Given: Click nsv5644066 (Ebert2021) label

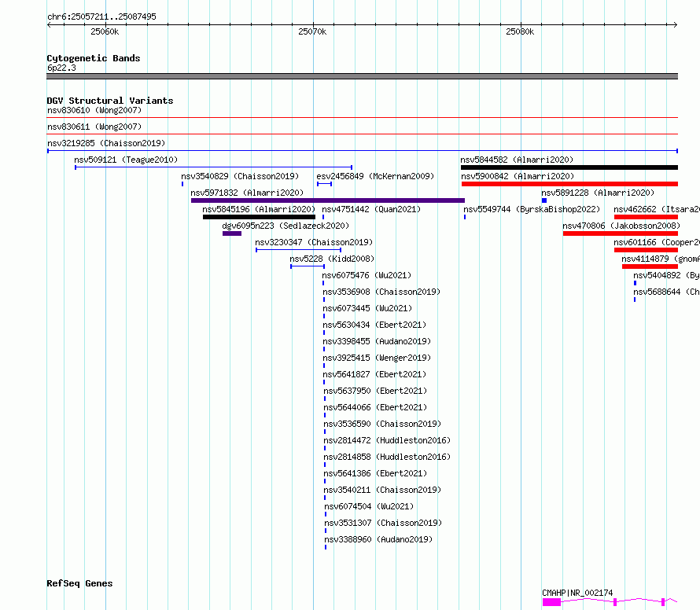Looking at the screenshot, I should 375,407.
